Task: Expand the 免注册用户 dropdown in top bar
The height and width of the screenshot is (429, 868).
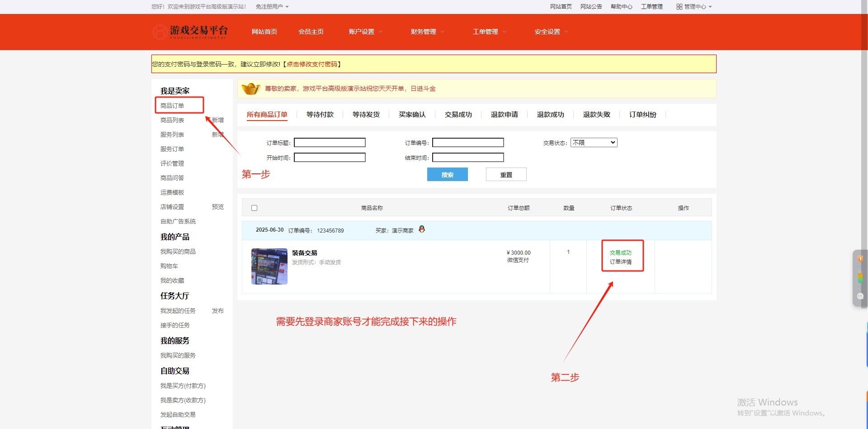Action: [272, 7]
